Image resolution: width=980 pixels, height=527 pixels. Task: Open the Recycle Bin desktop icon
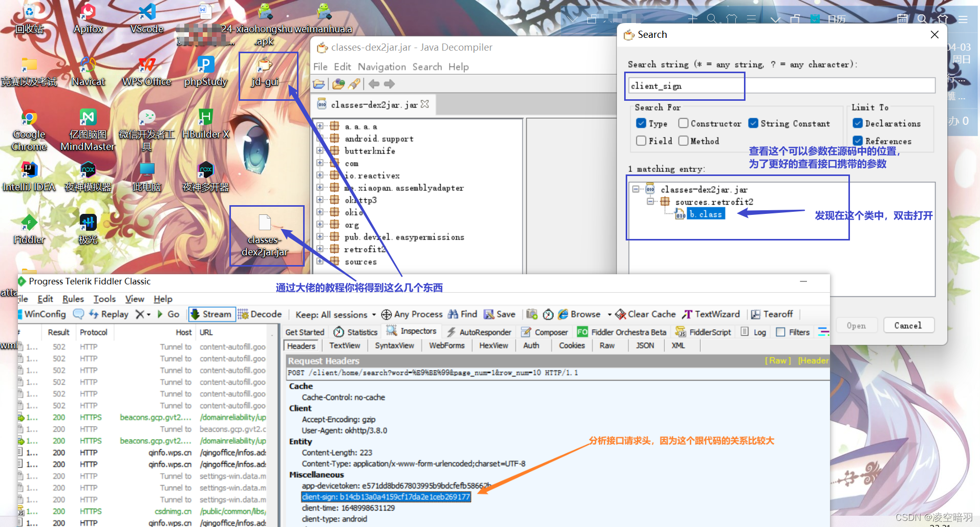pyautogui.click(x=29, y=18)
